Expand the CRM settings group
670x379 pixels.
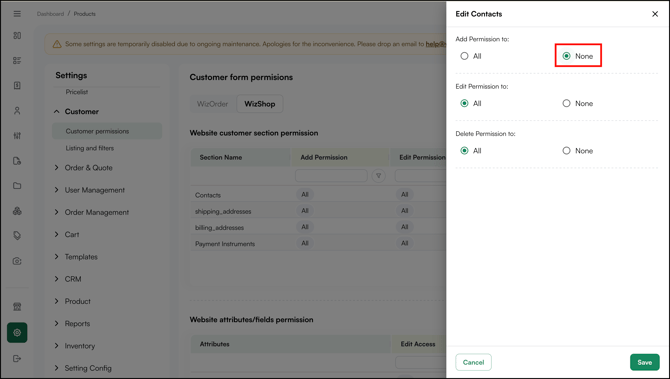(x=56, y=279)
